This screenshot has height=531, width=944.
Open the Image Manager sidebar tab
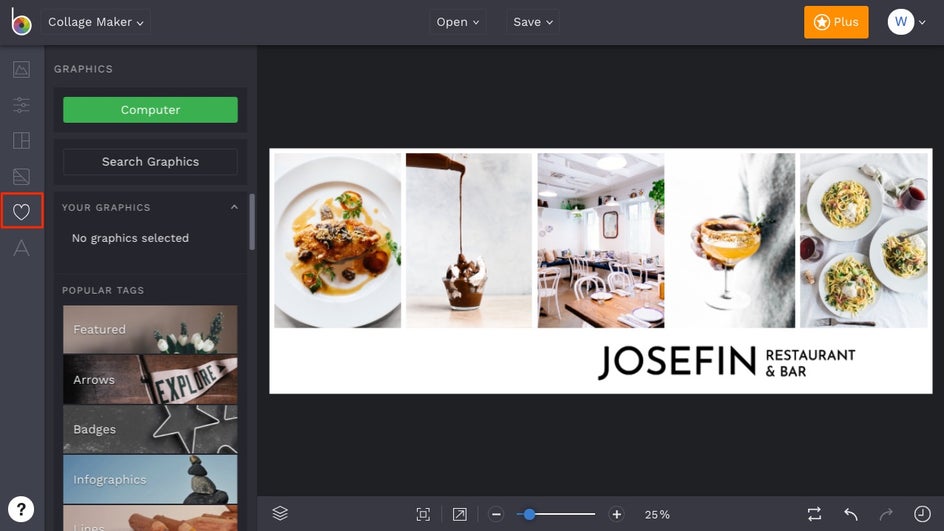[x=21, y=69]
